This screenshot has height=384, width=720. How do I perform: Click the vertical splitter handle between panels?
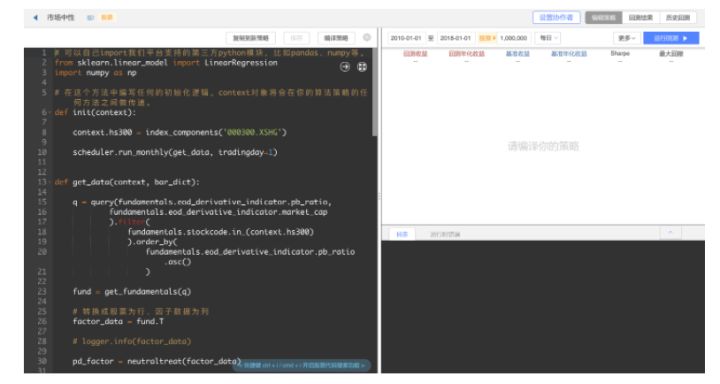pos(379,197)
